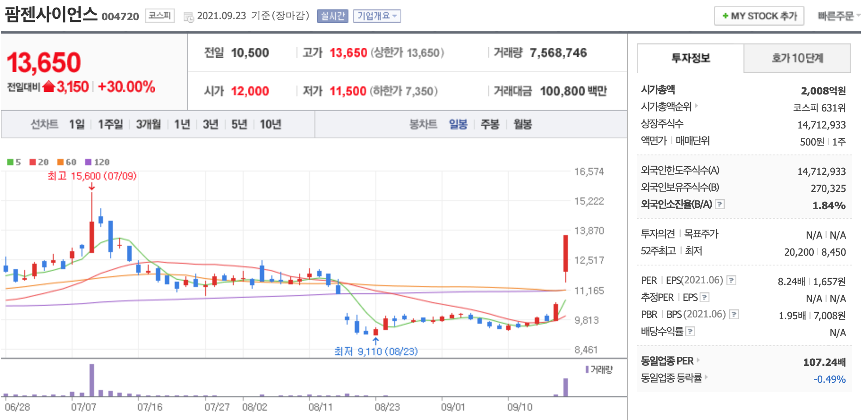The image size is (868, 420).
Task: Click the help icon beside PER EPS(2021.06)
Action: (x=731, y=280)
